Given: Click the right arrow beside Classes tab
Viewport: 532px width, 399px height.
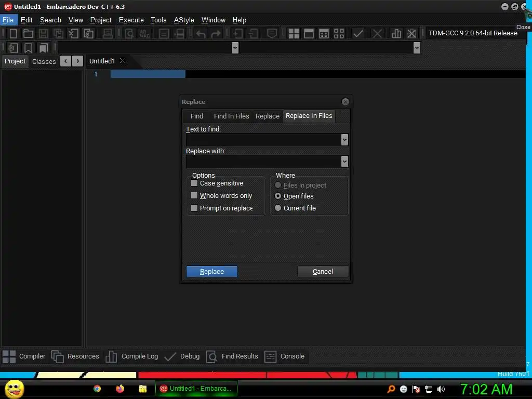Looking at the screenshot, I should [78, 61].
